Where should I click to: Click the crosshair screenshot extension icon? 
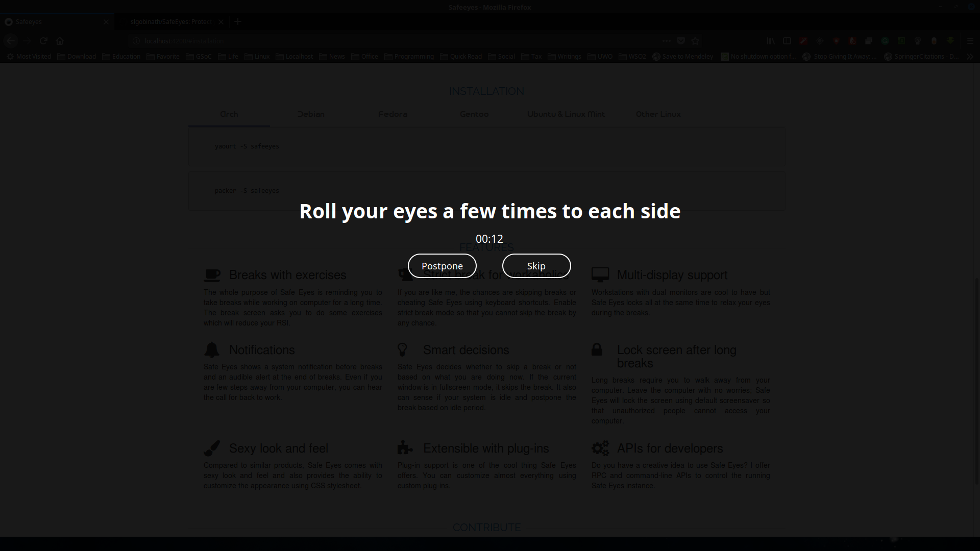(820, 41)
